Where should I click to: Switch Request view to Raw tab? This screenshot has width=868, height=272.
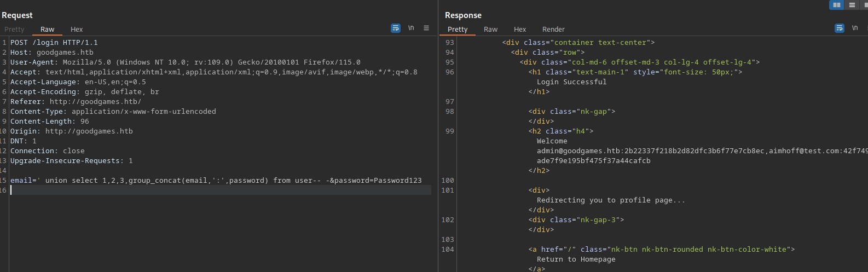coord(48,30)
